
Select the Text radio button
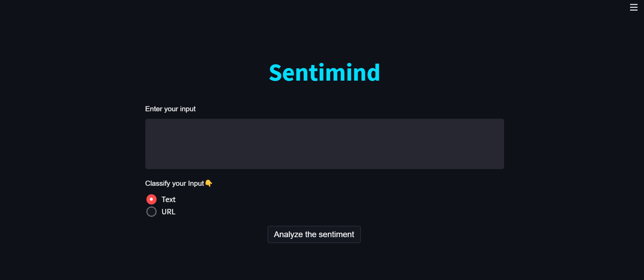[x=151, y=199]
